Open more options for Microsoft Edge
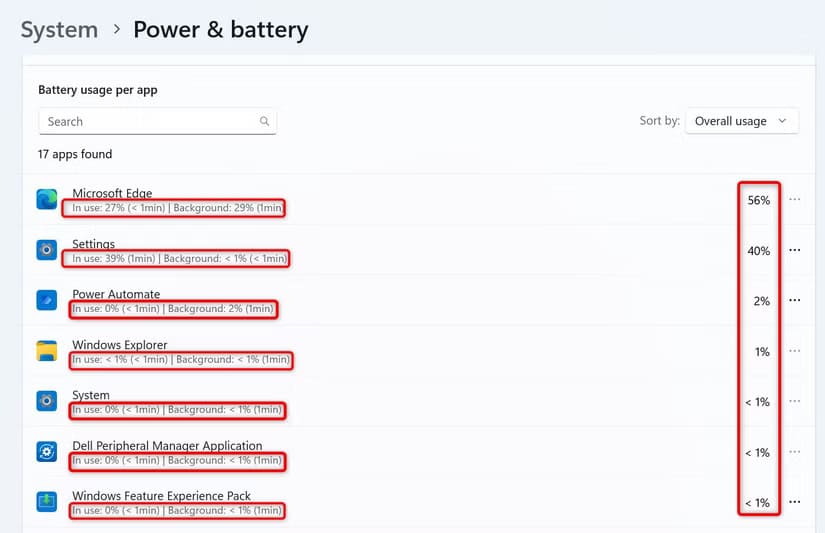825x533 pixels. (795, 200)
